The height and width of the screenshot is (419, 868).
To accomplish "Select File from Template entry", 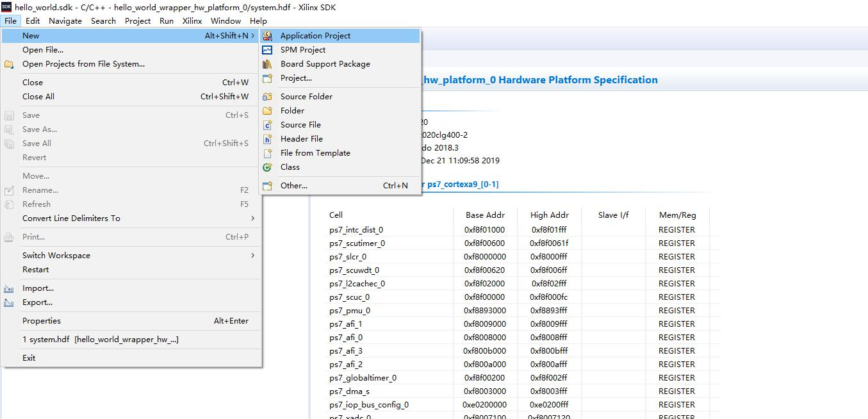I will tap(340, 153).
